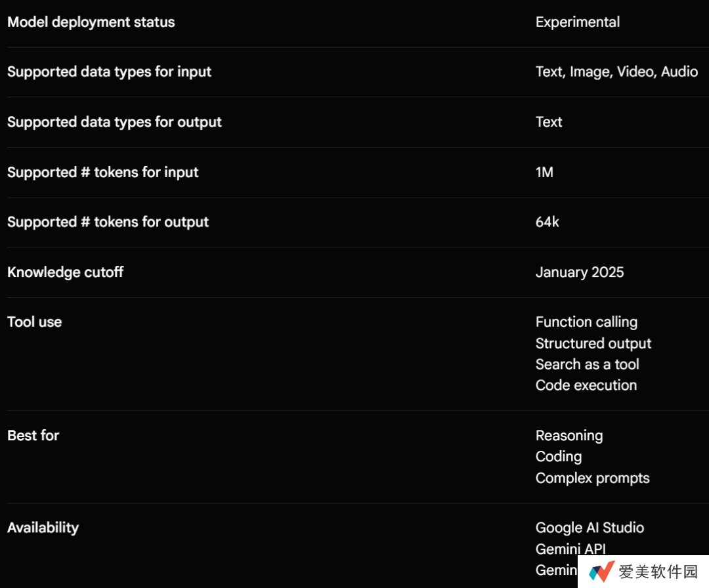Click the "Reasoning" item under Best for
The width and height of the screenshot is (709, 588).
pos(569,436)
